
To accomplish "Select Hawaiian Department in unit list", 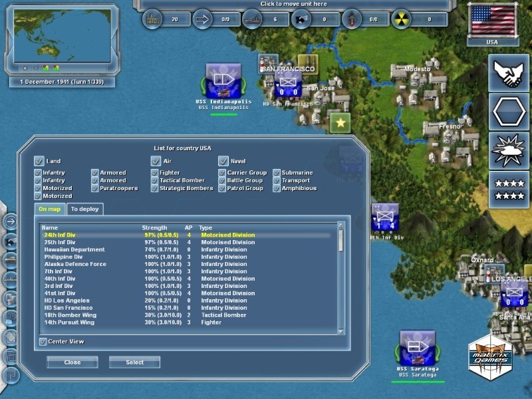I will tap(74, 249).
